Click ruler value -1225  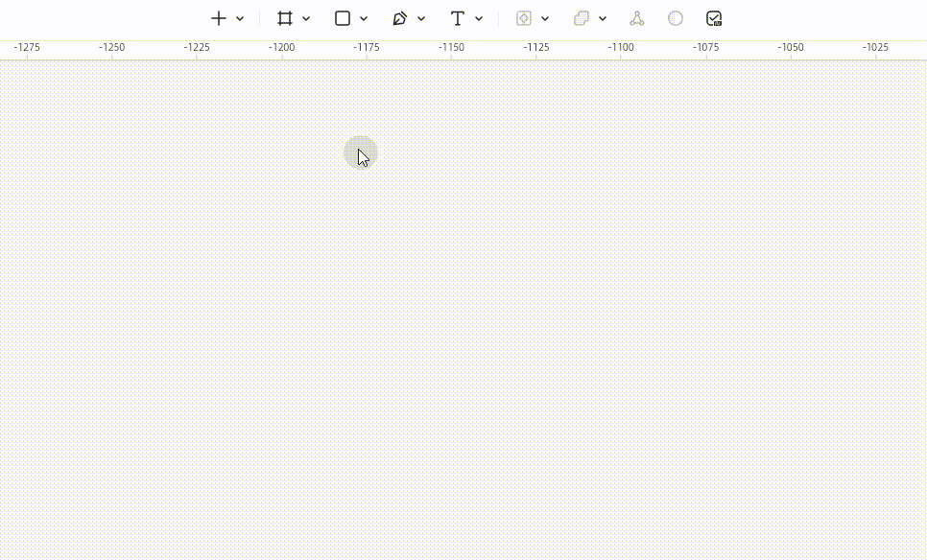[197, 47]
